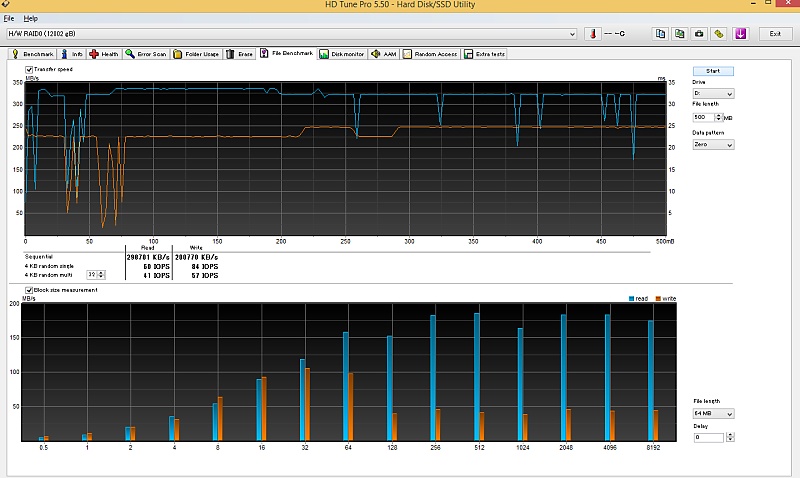Open the Health tab
This screenshot has height=478, width=800.
point(104,54)
